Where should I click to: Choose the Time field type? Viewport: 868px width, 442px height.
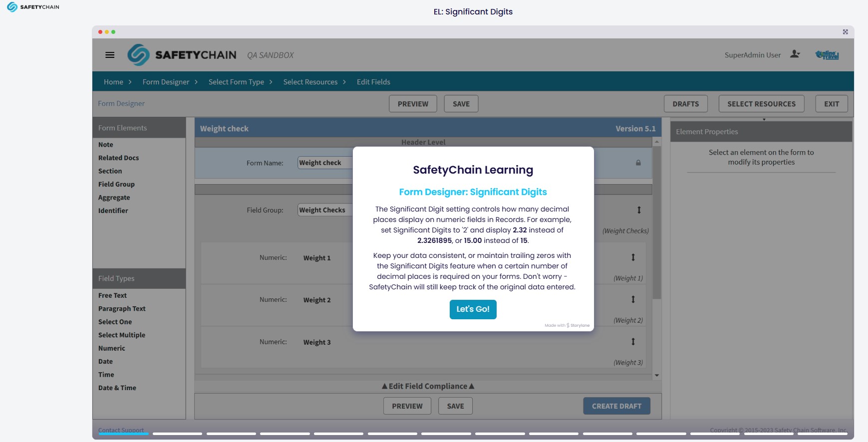(x=106, y=375)
